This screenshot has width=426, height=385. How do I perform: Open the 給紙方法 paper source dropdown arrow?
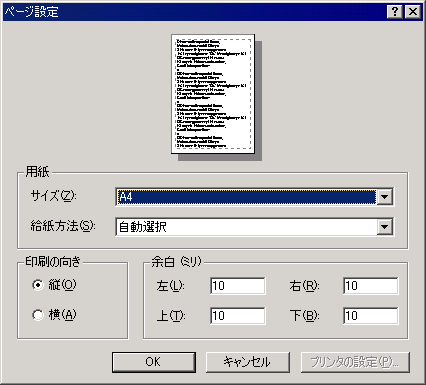tap(384, 227)
